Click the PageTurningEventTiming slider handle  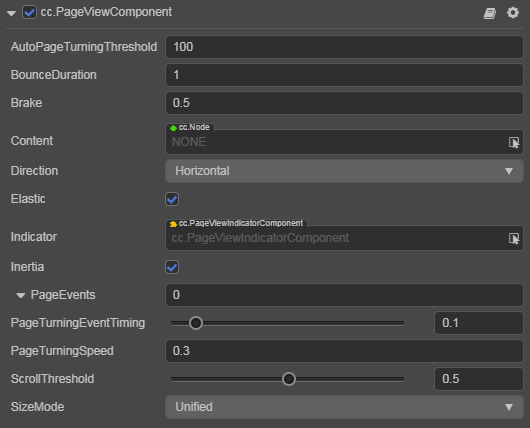coord(196,323)
